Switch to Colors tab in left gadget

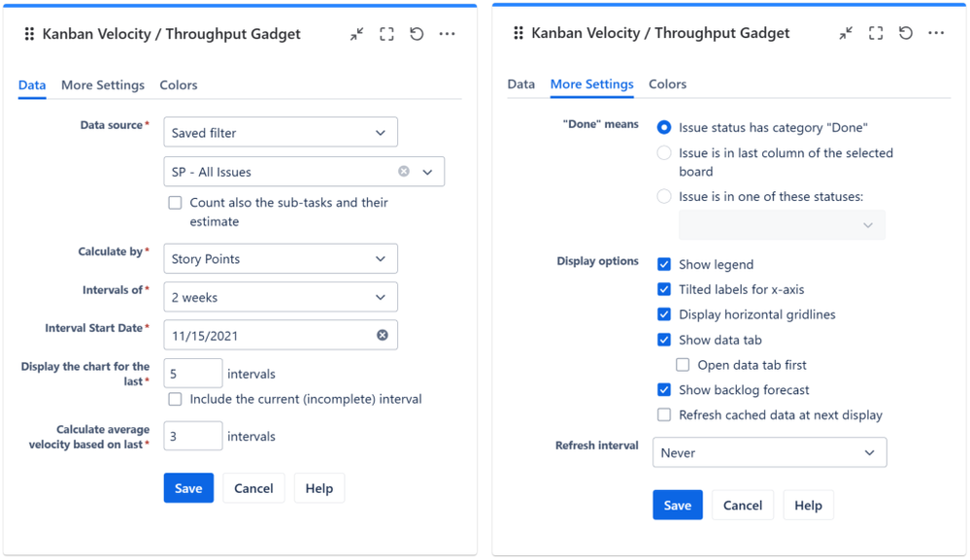click(179, 85)
